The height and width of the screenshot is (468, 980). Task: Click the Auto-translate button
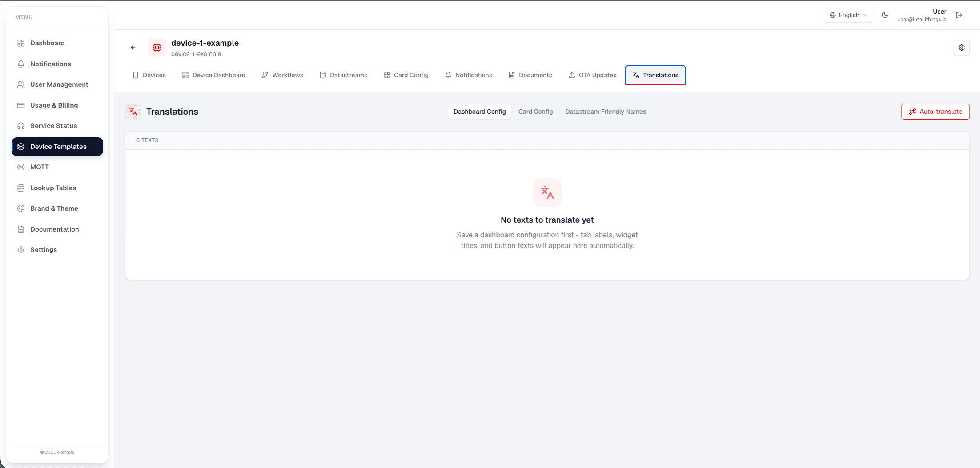[x=936, y=112]
